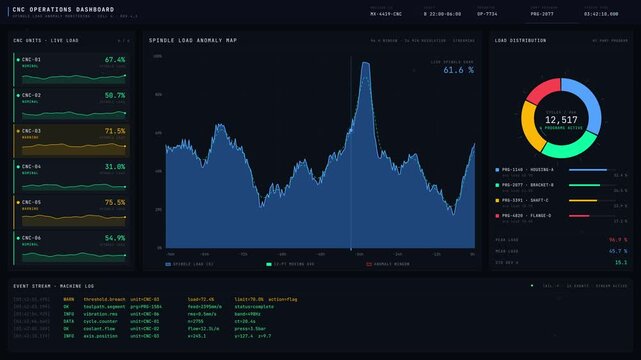This screenshot has height=360, width=641.
Task: Click the OP-7734 operator value
Action: [487, 14]
